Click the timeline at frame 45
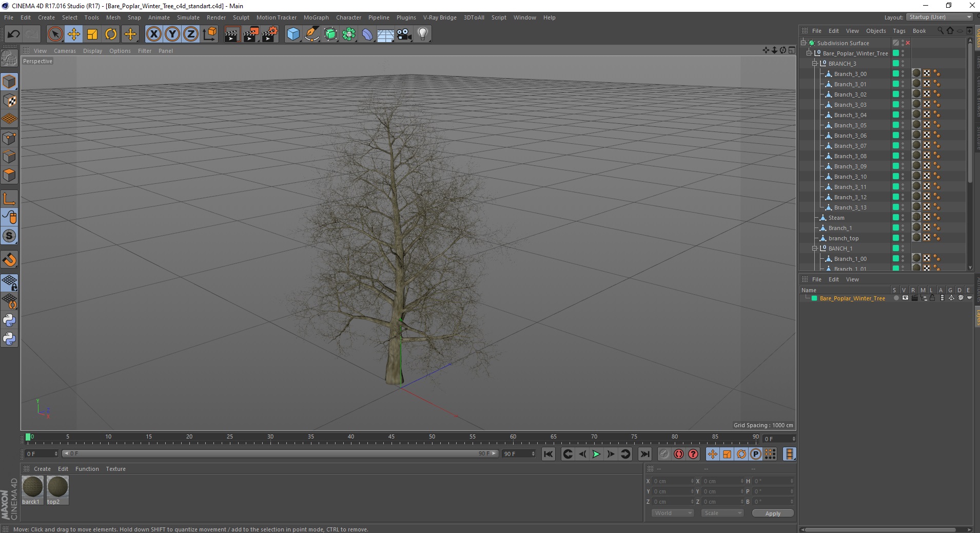 click(392, 438)
